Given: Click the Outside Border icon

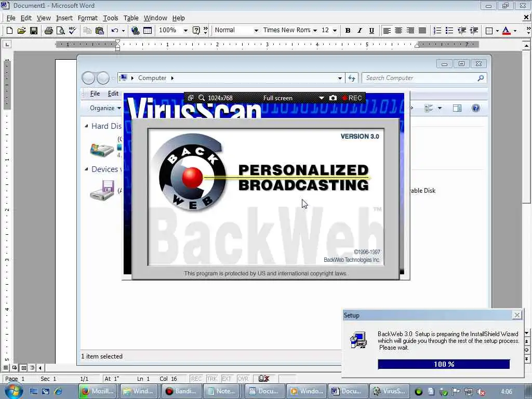Looking at the screenshot, I should (x=489, y=31).
